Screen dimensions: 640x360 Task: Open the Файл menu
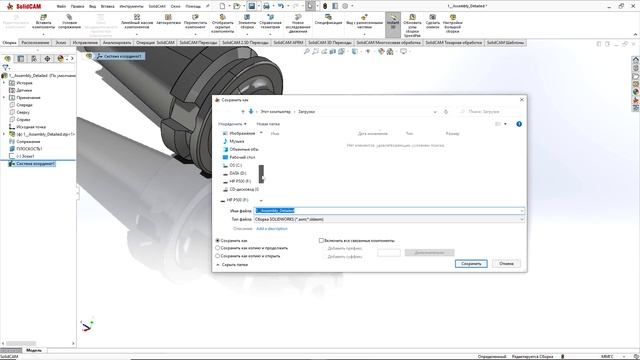(61, 6)
